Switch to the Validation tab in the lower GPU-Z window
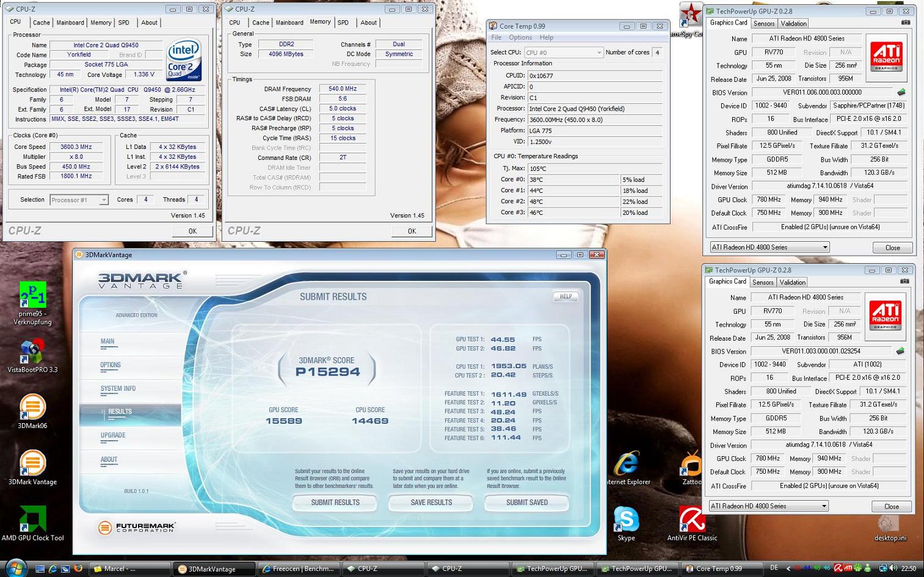Screen dimensions: 924x577 (792, 282)
